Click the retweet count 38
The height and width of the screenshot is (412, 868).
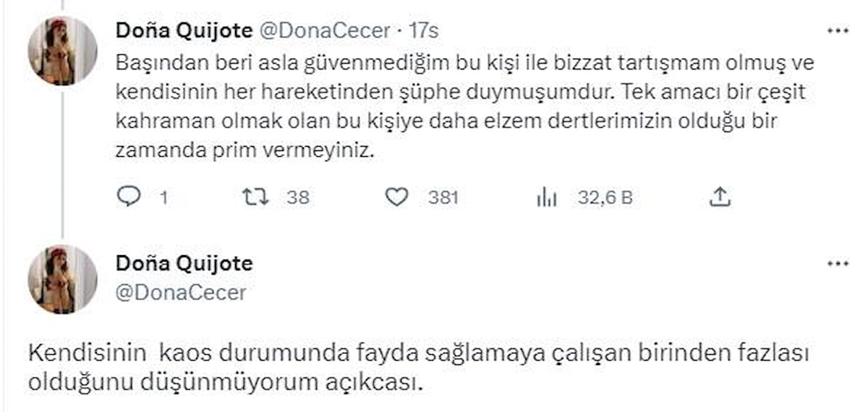point(297,197)
